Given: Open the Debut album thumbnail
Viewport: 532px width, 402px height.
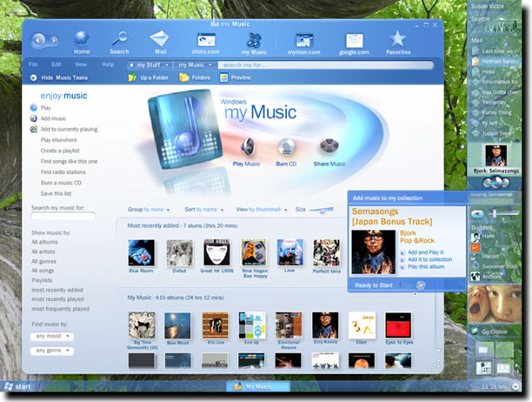Looking at the screenshot, I should [x=179, y=252].
